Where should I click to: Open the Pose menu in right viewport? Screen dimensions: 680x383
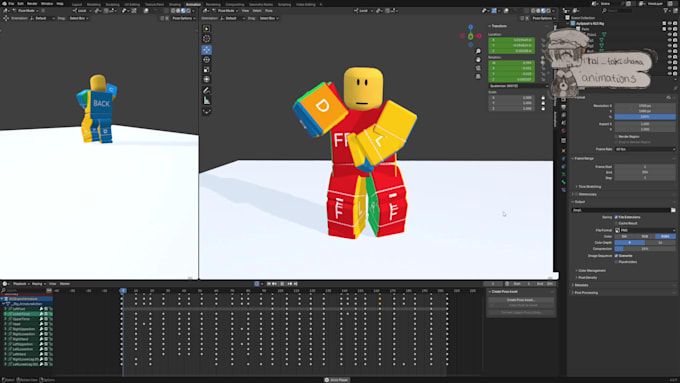click(x=269, y=10)
